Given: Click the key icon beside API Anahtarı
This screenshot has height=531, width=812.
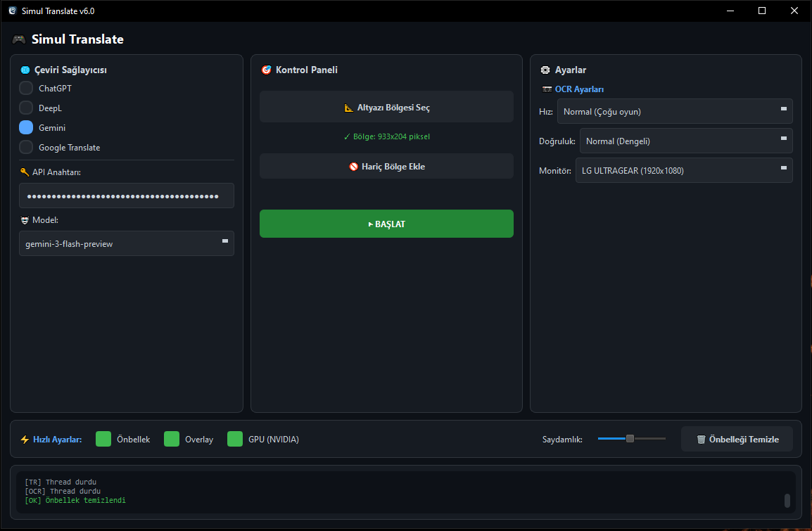Looking at the screenshot, I should click(x=25, y=172).
